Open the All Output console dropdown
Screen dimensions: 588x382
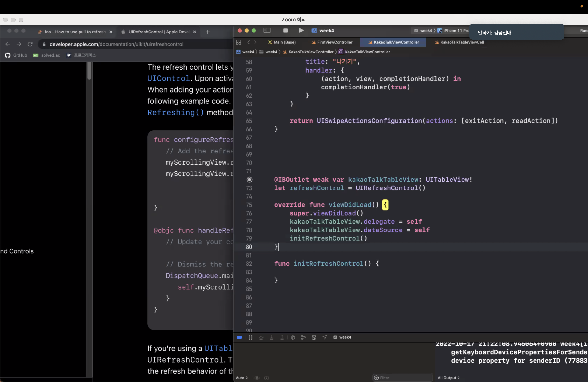pos(448,378)
